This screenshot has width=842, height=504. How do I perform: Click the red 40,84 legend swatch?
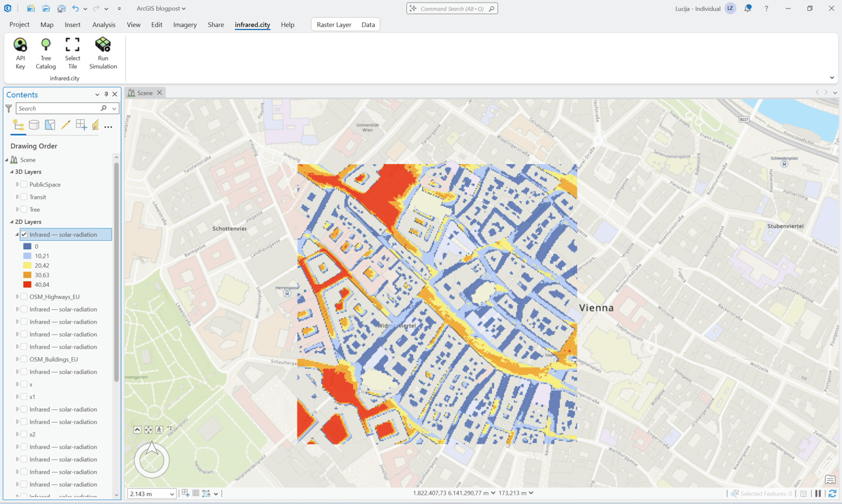click(x=28, y=285)
